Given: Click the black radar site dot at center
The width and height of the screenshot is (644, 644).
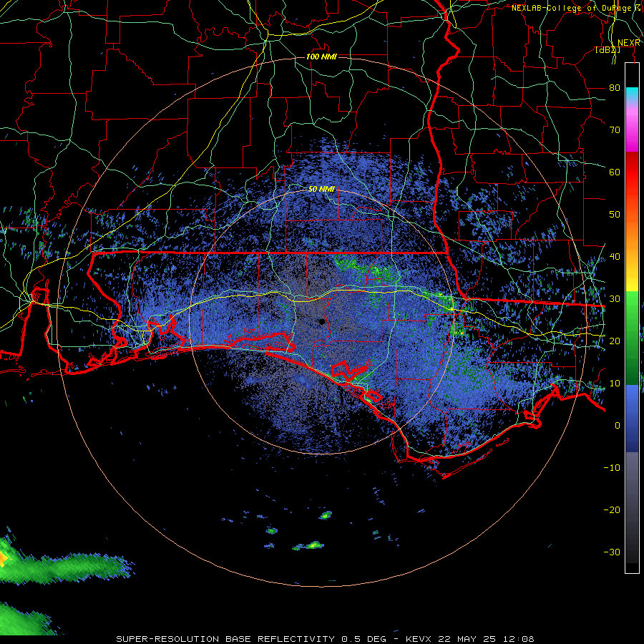Looking at the screenshot, I should click(x=322, y=321).
